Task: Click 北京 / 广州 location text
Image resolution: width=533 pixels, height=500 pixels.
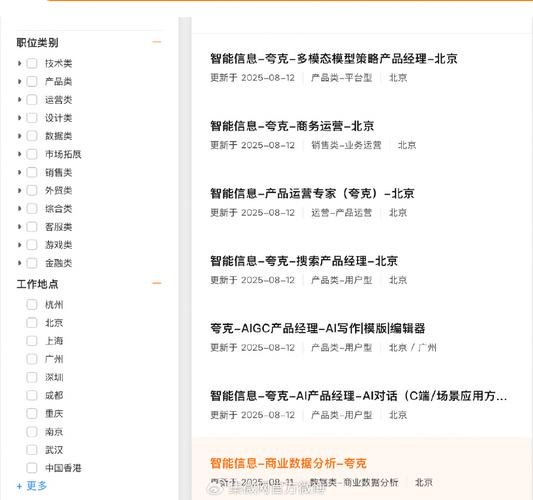Action: point(413,347)
